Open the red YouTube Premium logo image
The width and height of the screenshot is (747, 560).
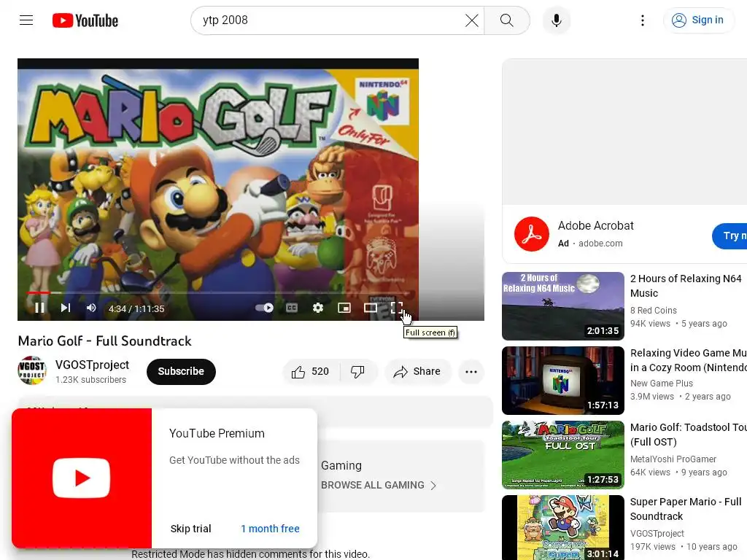[x=82, y=478]
